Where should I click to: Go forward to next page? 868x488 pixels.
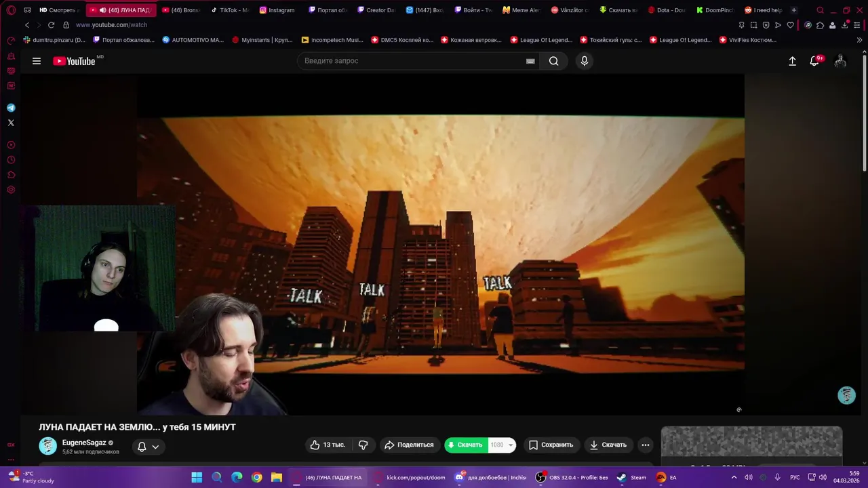point(39,25)
